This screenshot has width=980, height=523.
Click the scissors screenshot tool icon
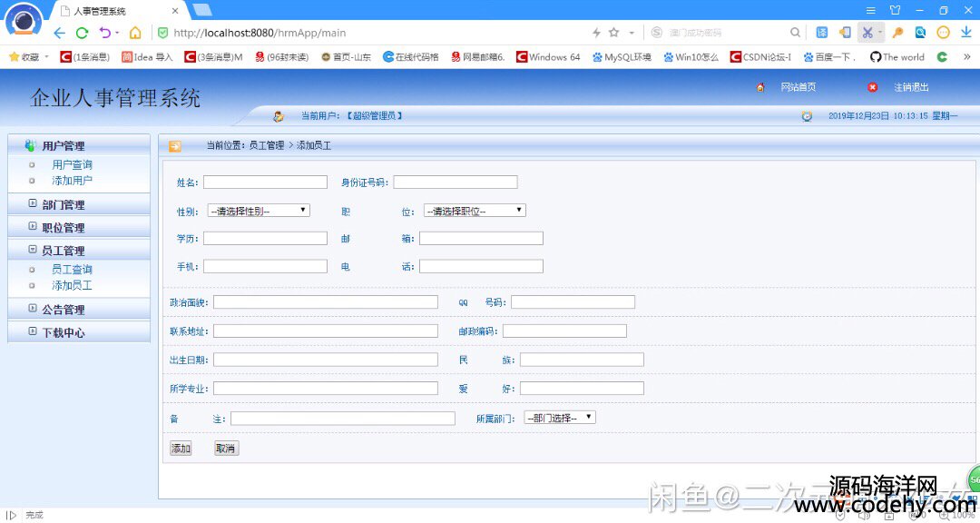tap(867, 33)
